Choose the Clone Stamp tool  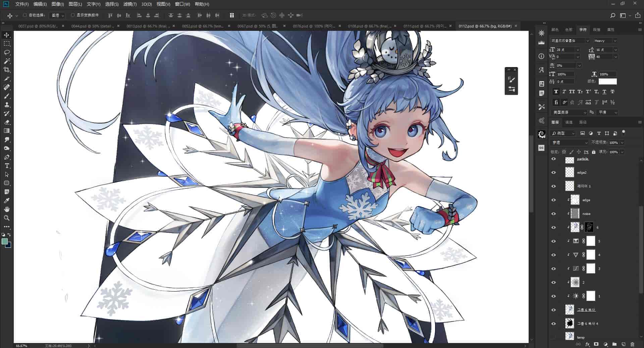7,105
